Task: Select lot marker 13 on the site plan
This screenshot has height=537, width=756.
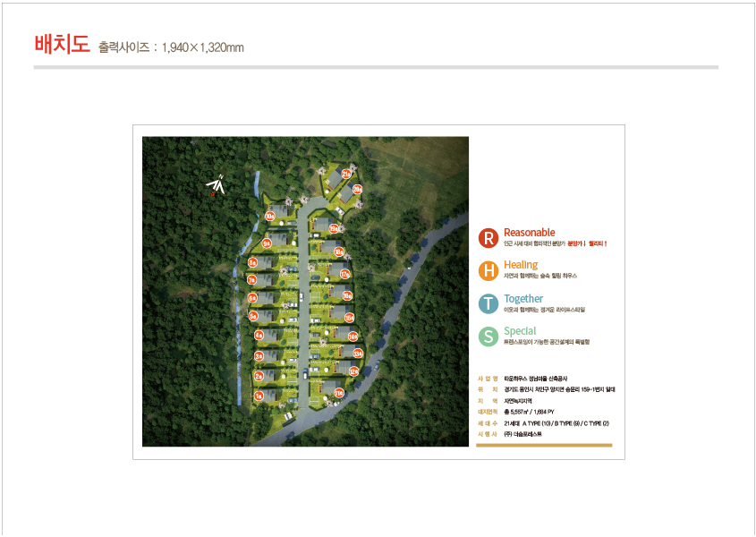Action: click(357, 354)
